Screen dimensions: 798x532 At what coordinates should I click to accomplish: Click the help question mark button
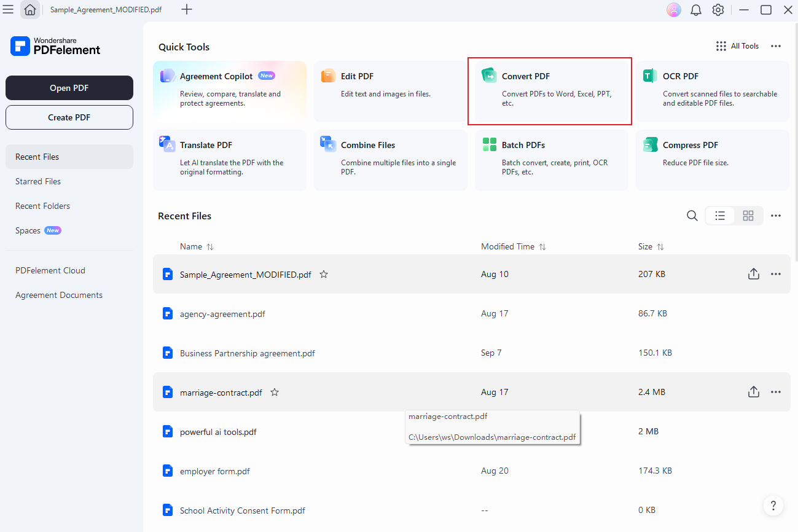[773, 505]
